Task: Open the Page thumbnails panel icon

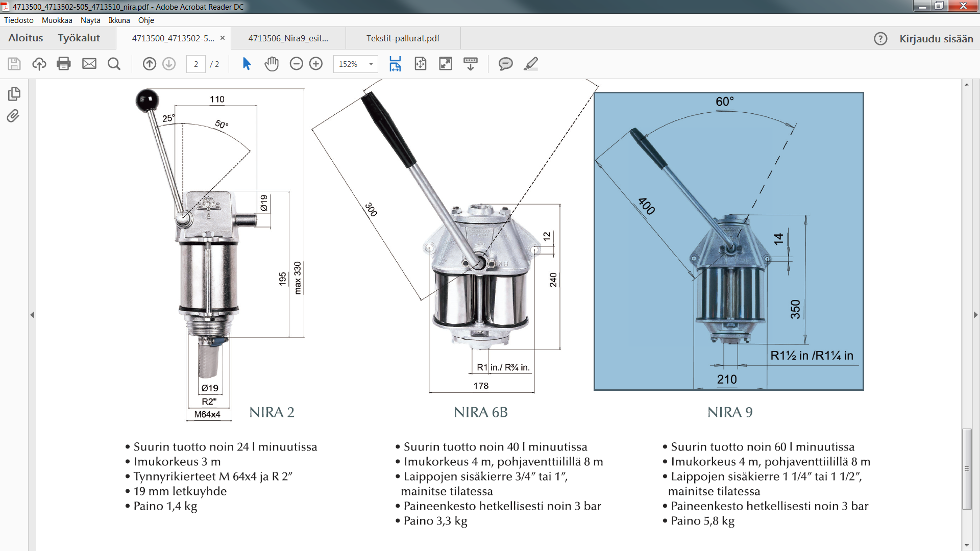Action: point(14,94)
